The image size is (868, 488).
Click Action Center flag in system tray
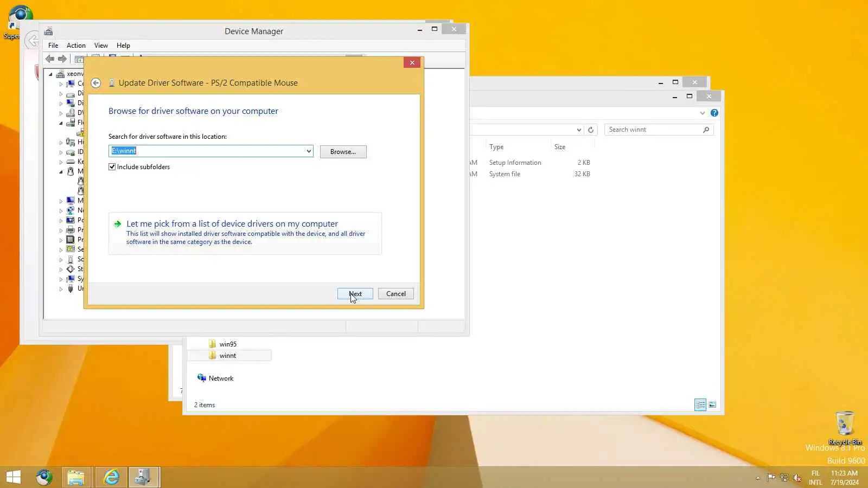tap(771, 478)
